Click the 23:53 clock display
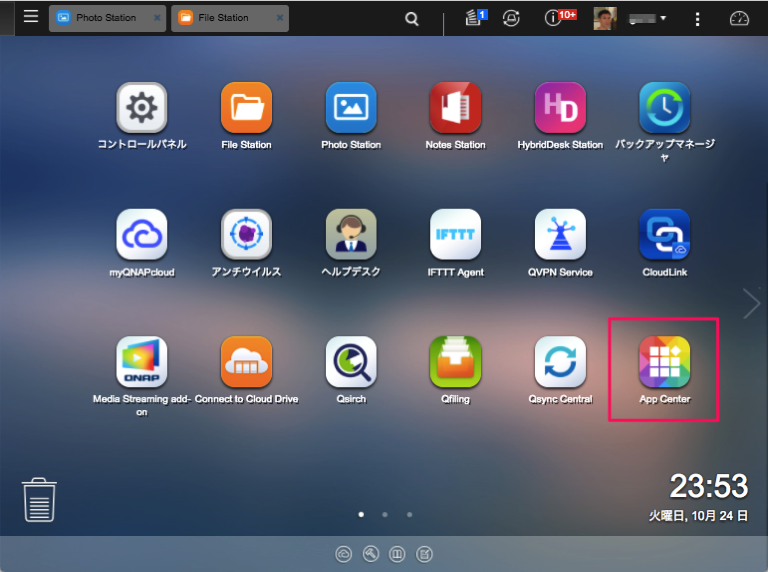 (709, 486)
